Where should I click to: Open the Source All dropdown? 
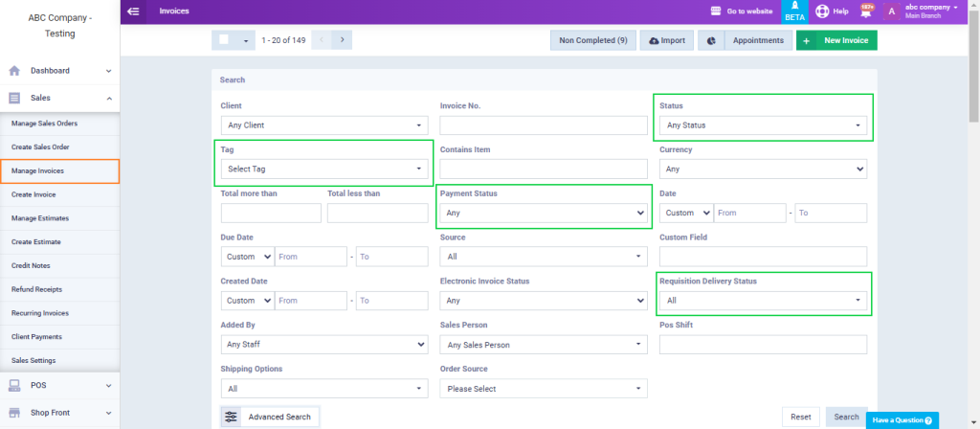[x=544, y=257]
